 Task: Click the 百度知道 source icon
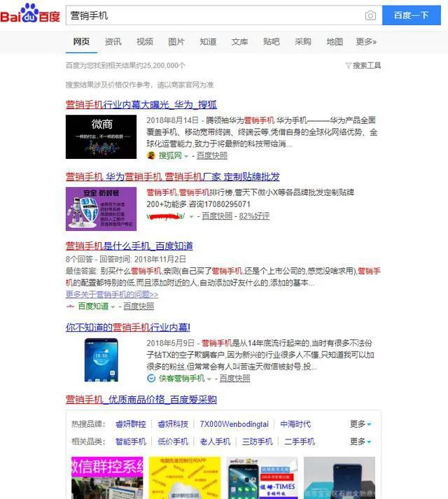70,307
